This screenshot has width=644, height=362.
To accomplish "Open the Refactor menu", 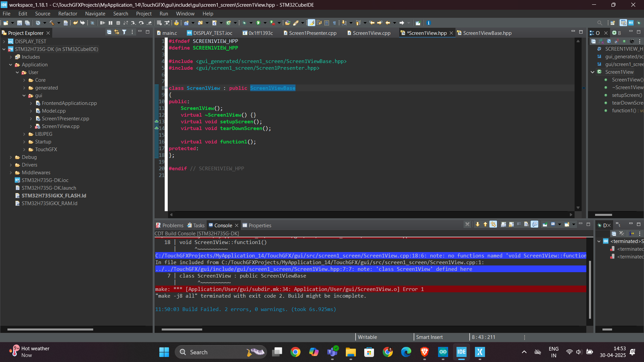I will [x=67, y=13].
